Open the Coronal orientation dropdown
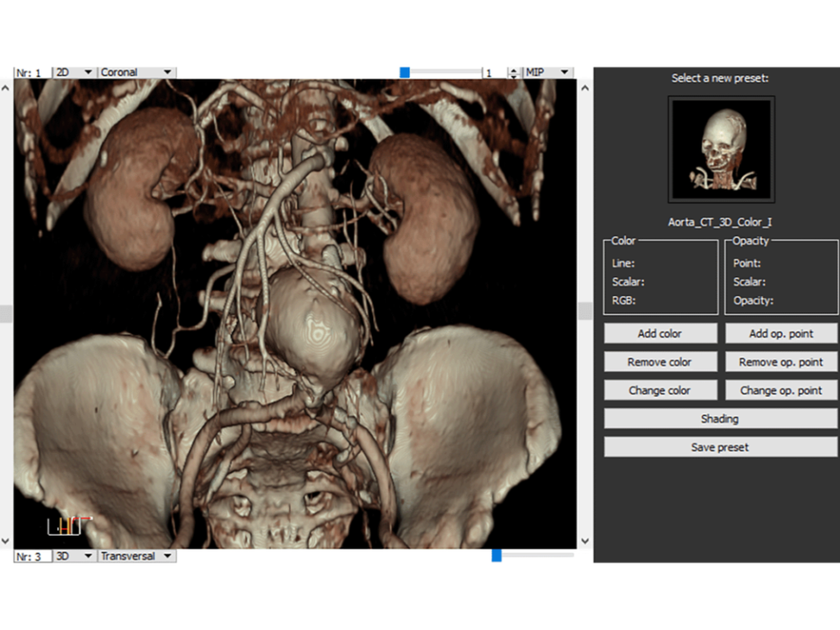The image size is (840, 630). pyautogui.click(x=137, y=72)
